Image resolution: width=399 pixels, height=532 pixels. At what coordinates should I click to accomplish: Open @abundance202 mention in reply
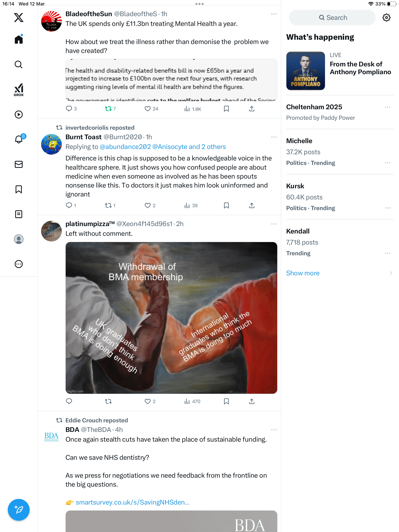point(125,147)
